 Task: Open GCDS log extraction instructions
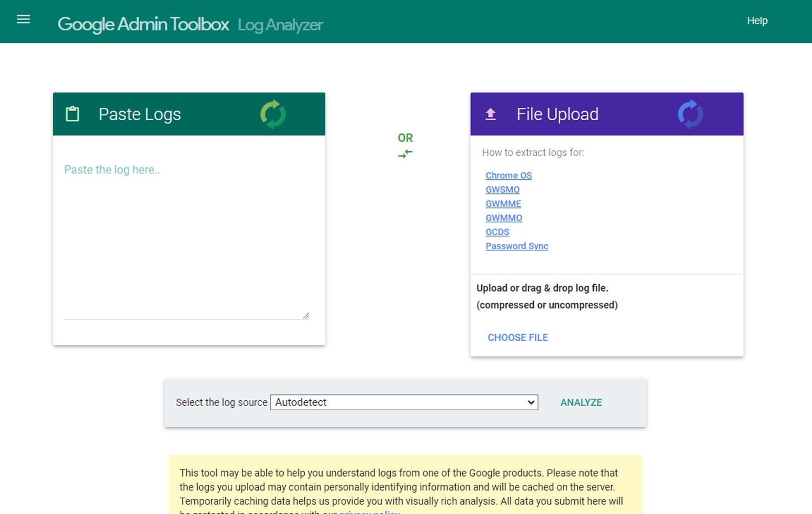pos(497,232)
